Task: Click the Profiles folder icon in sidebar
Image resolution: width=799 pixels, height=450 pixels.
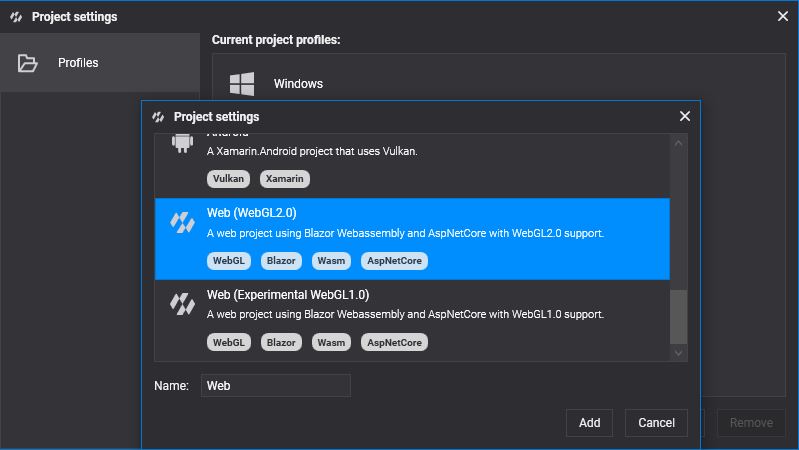Action: point(28,63)
